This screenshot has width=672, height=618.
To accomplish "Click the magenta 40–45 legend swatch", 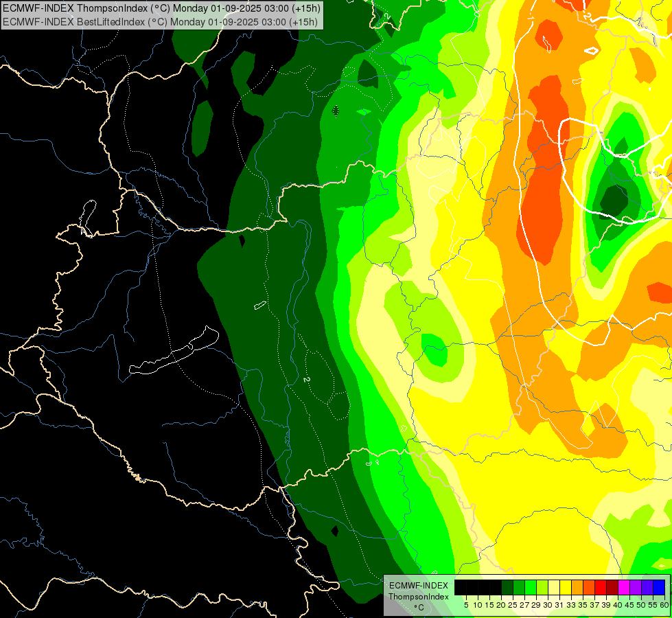I will [624, 587].
